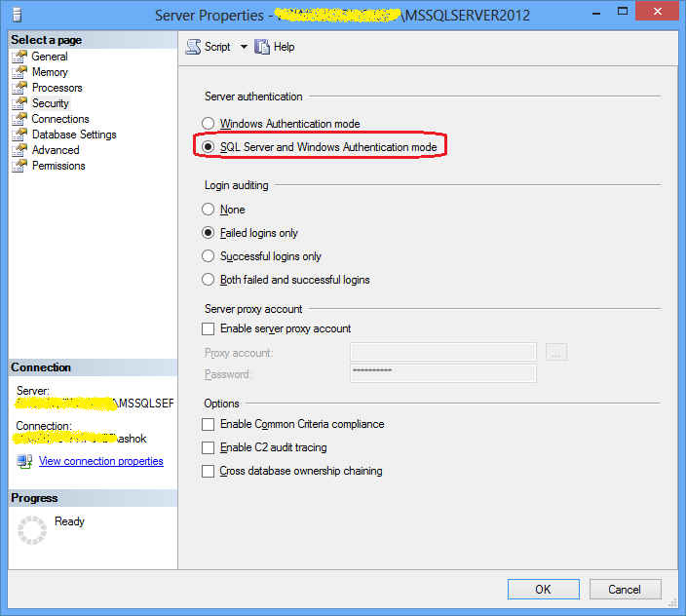Select the Connections page icon
Image resolution: width=686 pixels, height=616 pixels.
[x=19, y=119]
